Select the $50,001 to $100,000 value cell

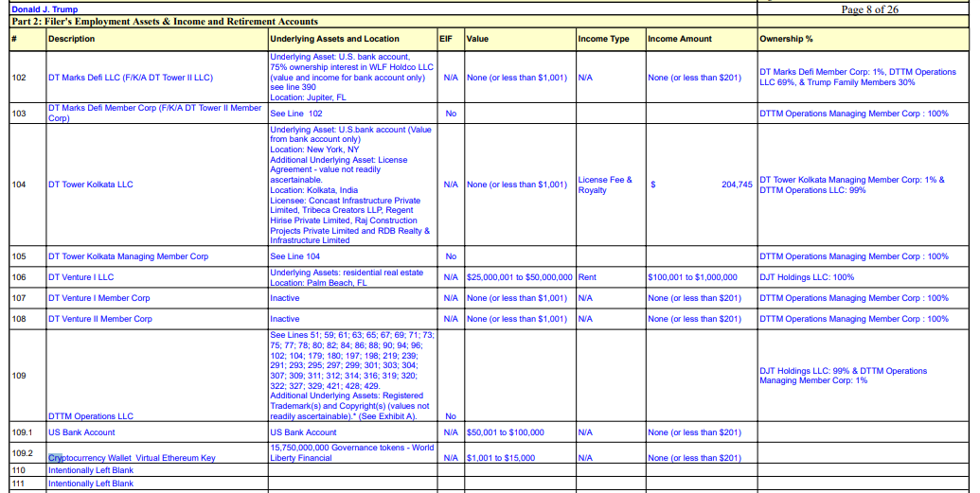(x=505, y=432)
